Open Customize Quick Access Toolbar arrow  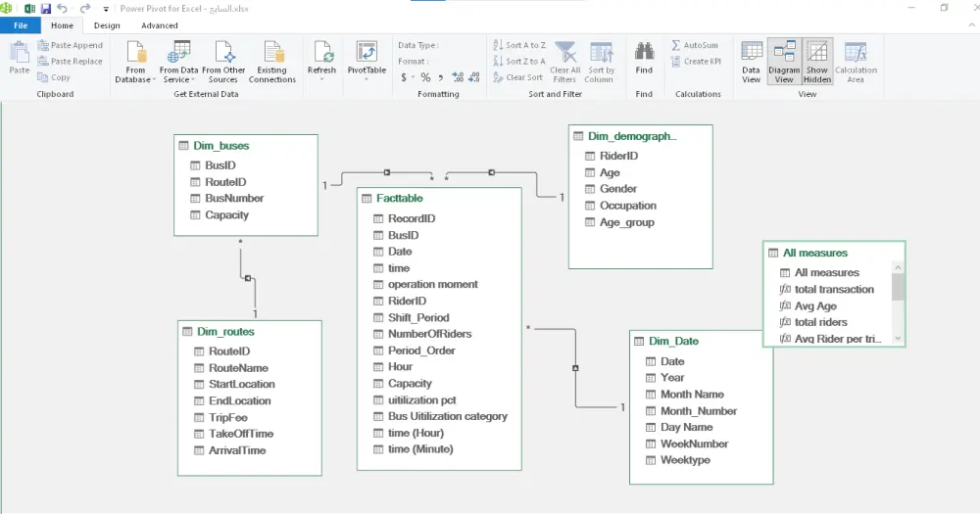[106, 10]
